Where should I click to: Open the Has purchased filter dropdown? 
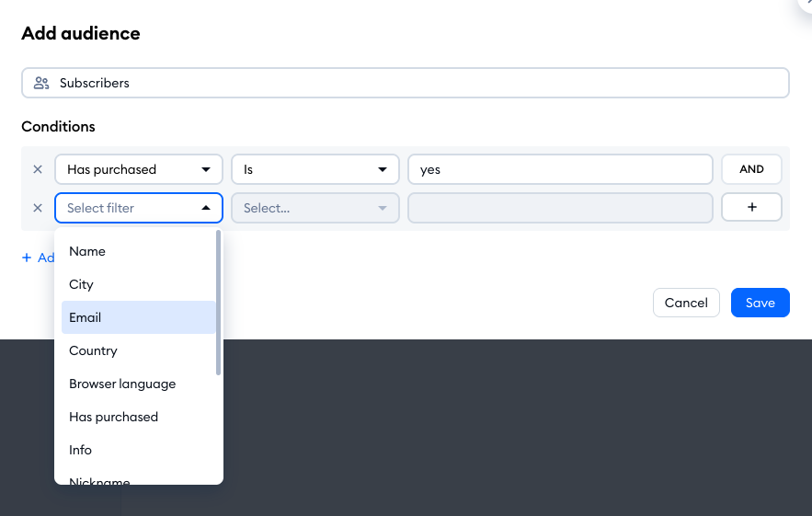point(139,169)
